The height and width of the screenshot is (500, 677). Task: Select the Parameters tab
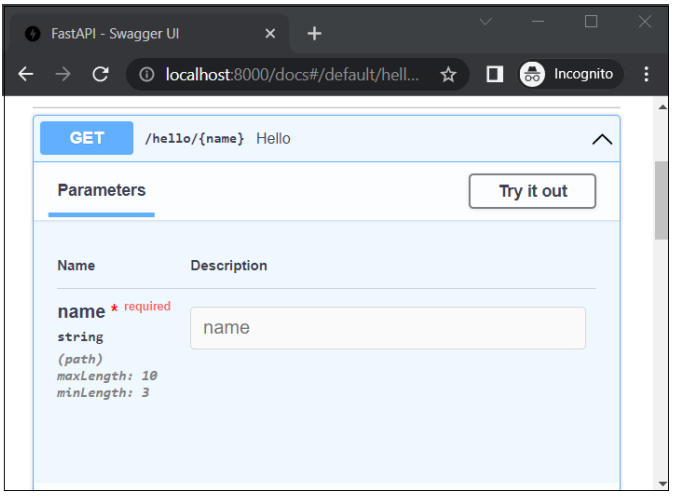(x=101, y=190)
